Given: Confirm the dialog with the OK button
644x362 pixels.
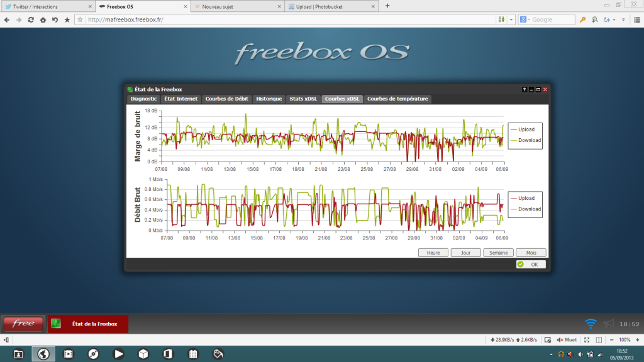Looking at the screenshot, I should pyautogui.click(x=531, y=265).
